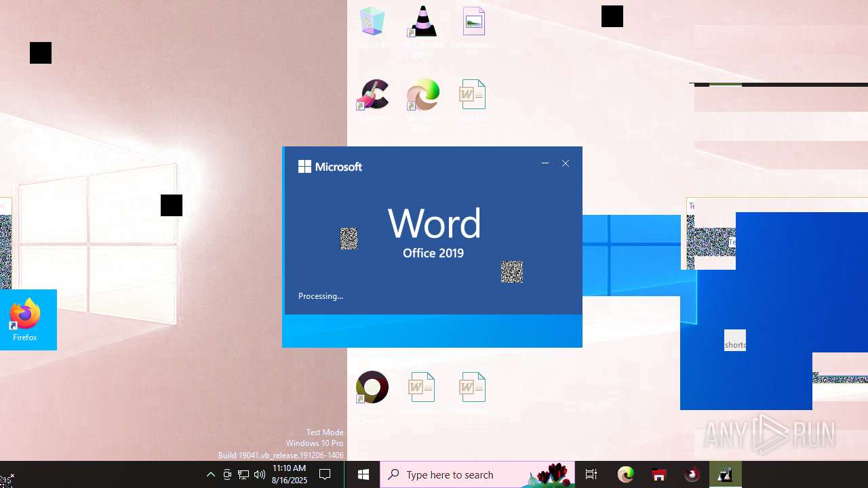Open Microsoft Edge desktop shortcut
868x488 pixels.
click(x=422, y=104)
